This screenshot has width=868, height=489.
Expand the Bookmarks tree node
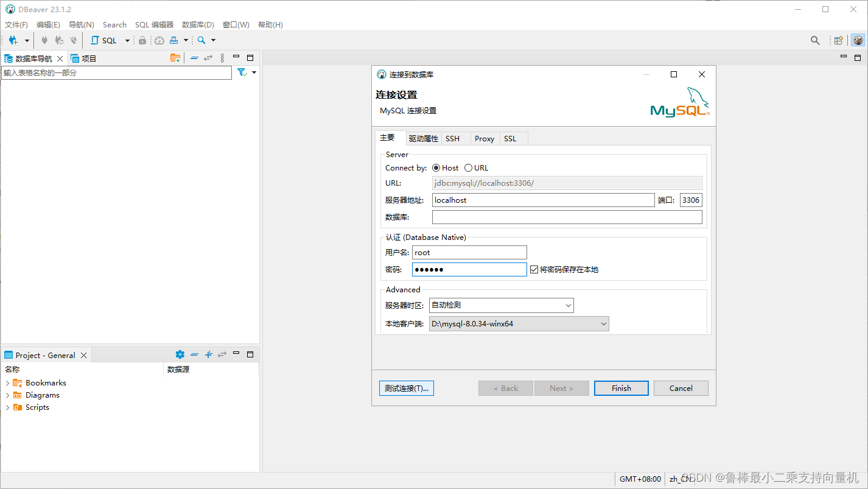click(x=7, y=383)
